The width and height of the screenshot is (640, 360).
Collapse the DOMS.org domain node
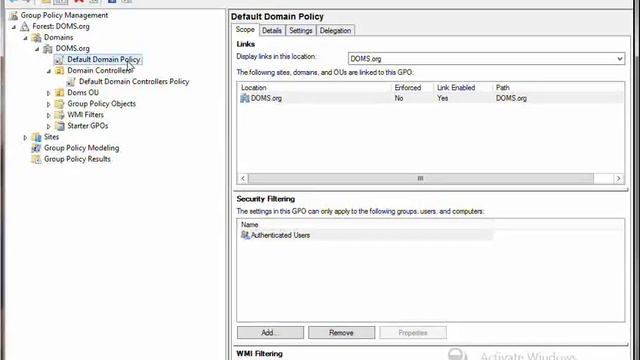pos(37,49)
